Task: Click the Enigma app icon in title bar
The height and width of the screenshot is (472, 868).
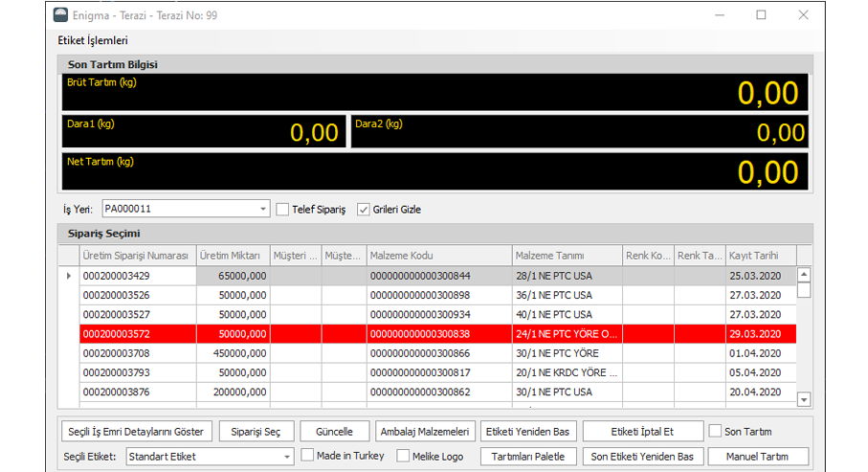Action: point(60,15)
